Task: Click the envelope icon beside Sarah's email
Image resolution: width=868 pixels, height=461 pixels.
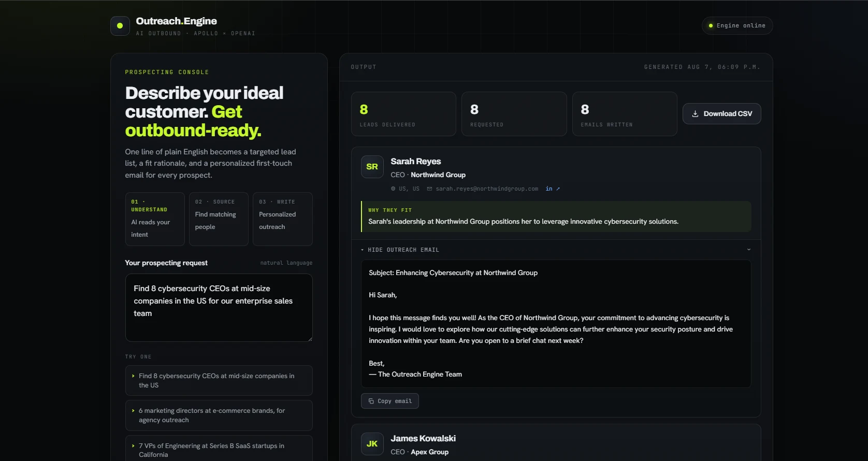Action: 429,189
